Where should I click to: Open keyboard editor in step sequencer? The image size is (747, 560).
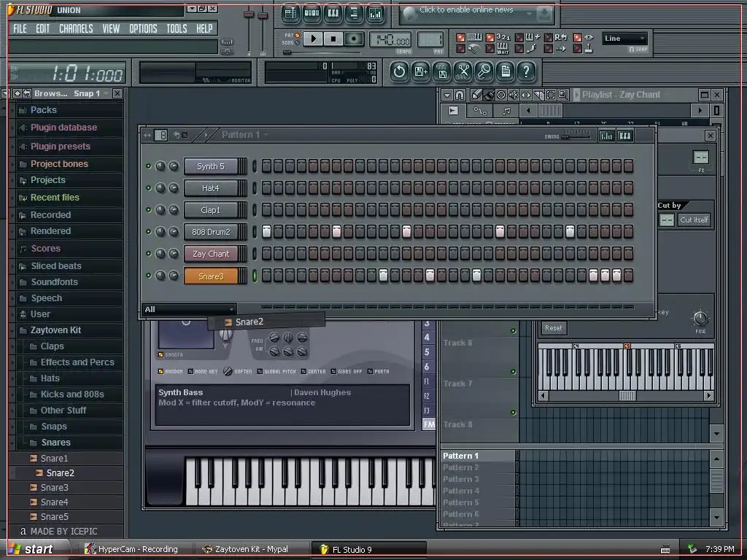pyautogui.click(x=625, y=136)
